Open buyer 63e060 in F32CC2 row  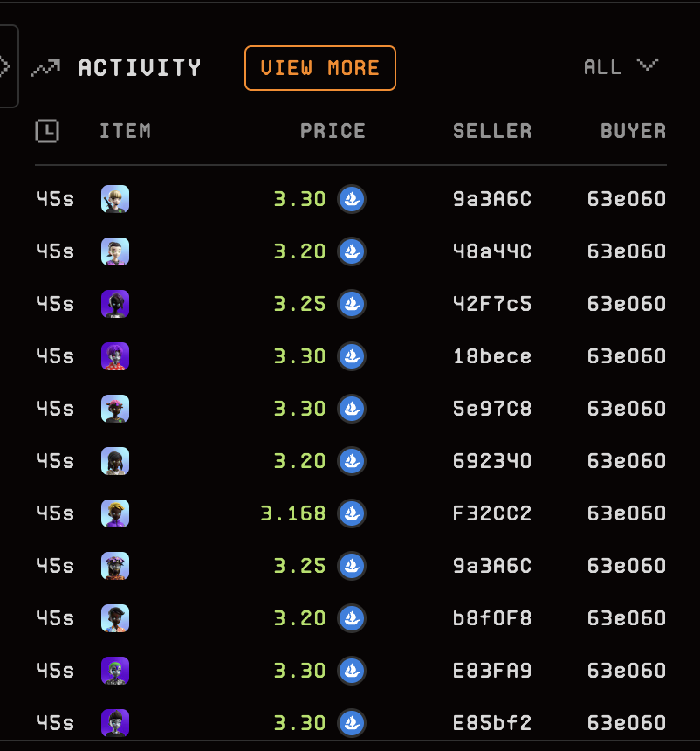627,513
